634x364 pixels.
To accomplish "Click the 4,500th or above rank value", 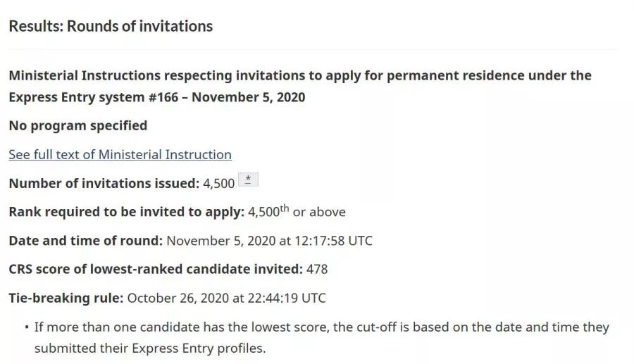I will point(297,211).
